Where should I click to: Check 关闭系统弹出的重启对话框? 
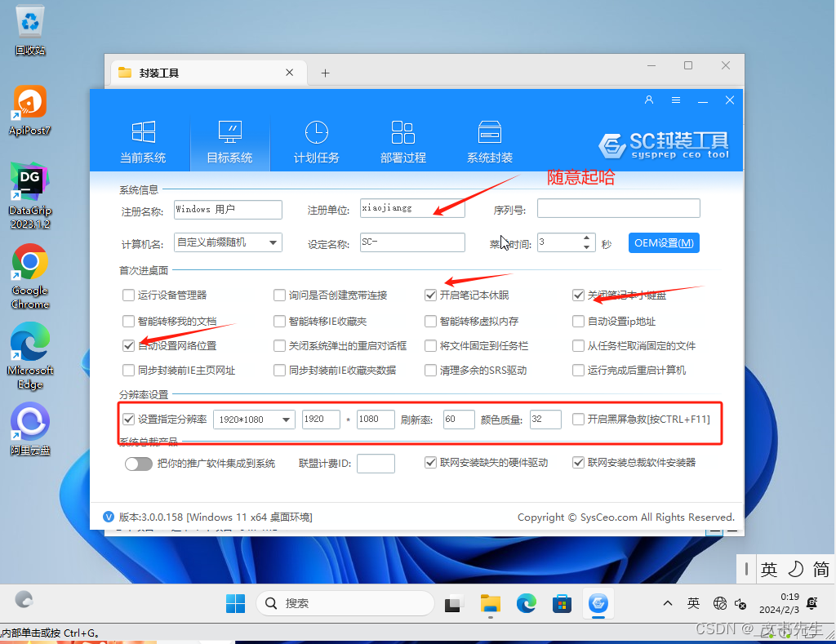(279, 345)
